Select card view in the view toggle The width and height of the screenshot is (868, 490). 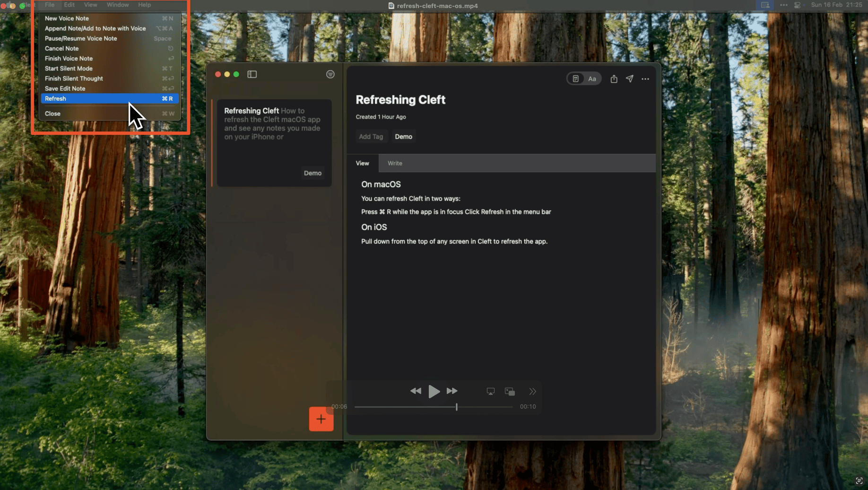[x=576, y=79]
